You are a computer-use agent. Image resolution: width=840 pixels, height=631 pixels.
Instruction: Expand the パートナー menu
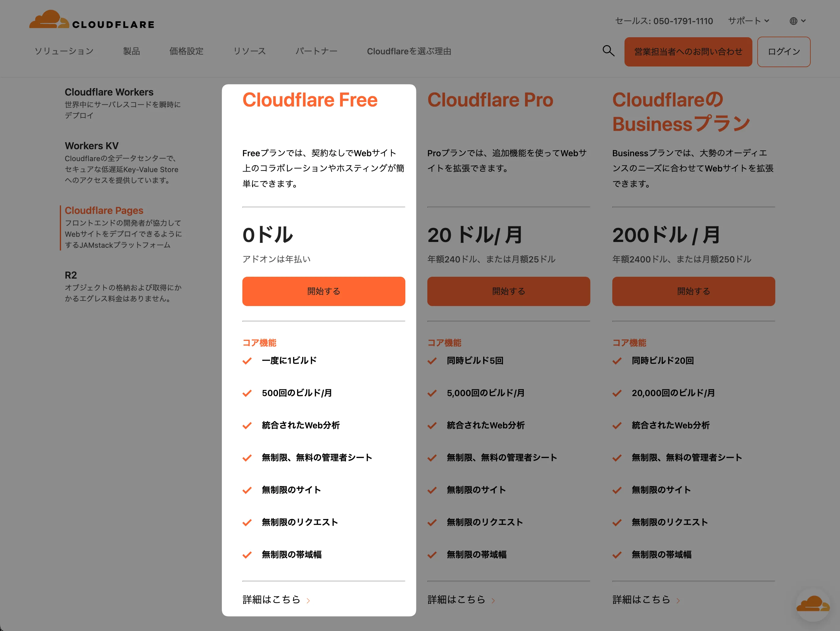pos(316,51)
